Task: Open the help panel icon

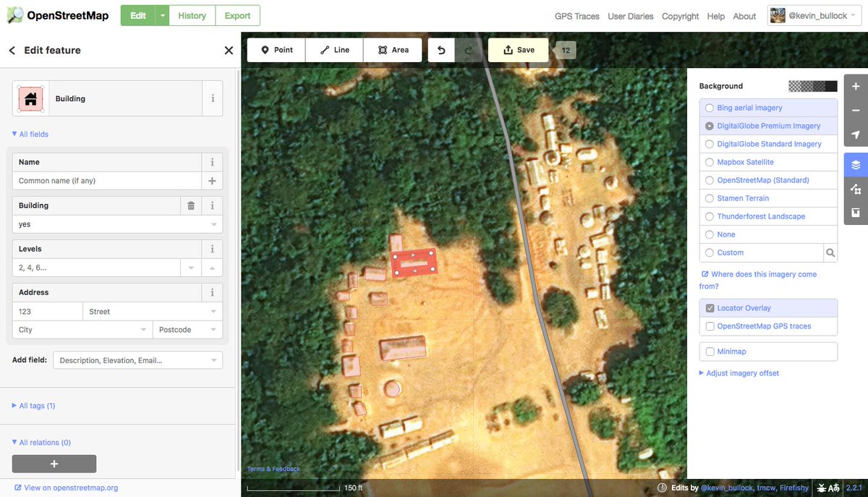Action: coord(856,213)
